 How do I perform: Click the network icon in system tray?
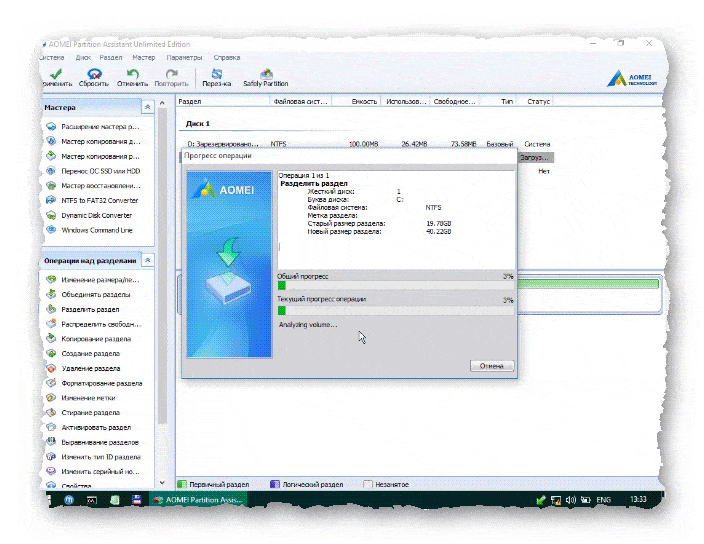pos(556,500)
